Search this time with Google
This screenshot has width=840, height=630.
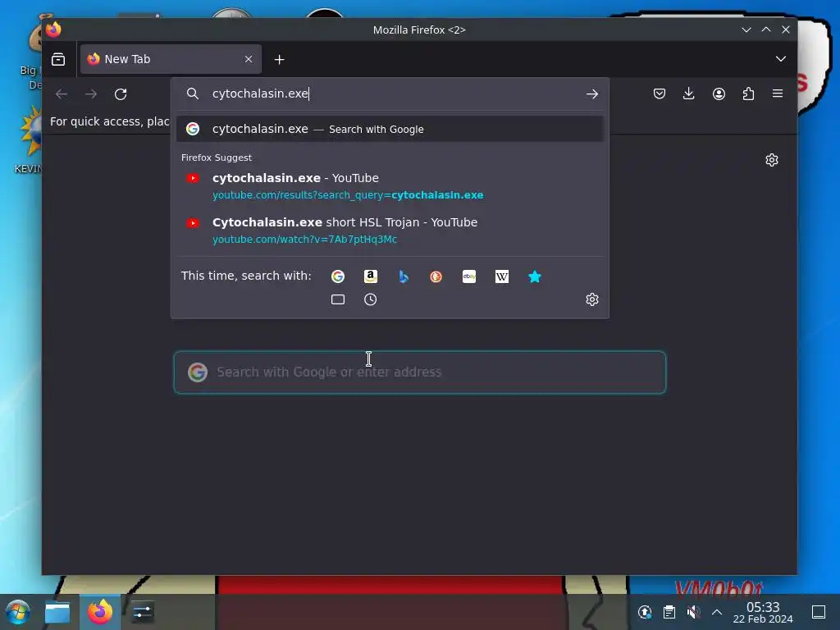(338, 276)
